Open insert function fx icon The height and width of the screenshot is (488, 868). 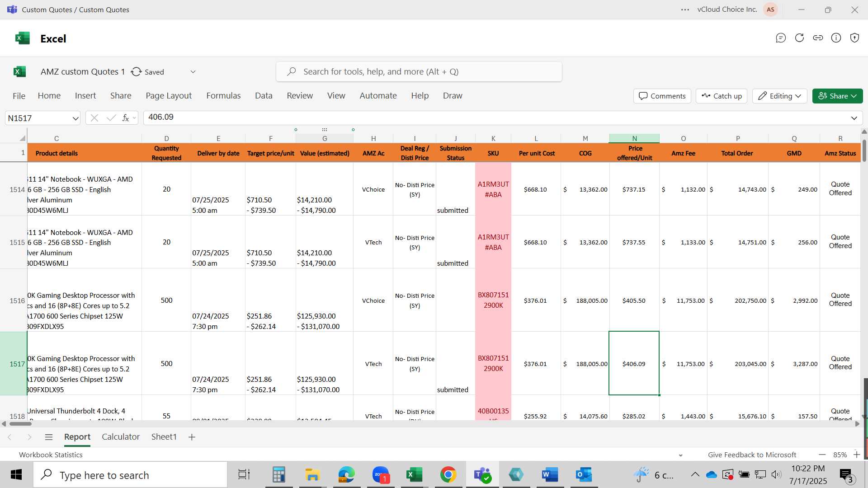[x=125, y=118]
